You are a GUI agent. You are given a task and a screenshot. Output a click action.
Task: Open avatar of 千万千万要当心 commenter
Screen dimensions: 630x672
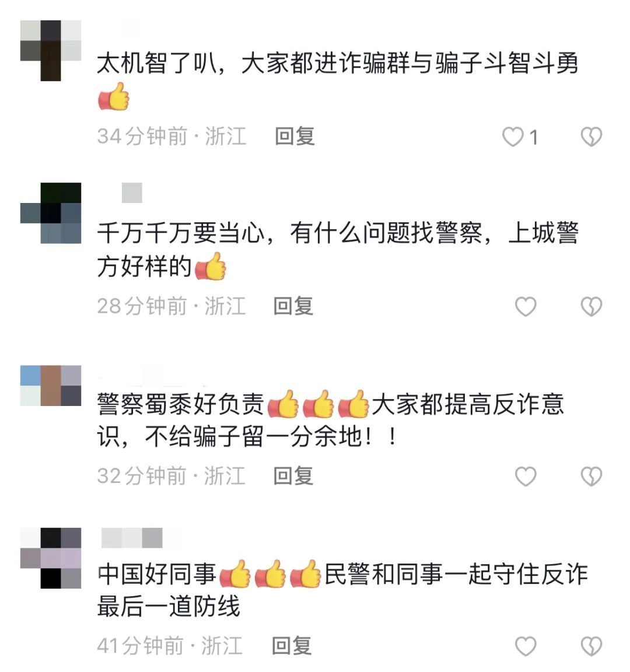(51, 213)
